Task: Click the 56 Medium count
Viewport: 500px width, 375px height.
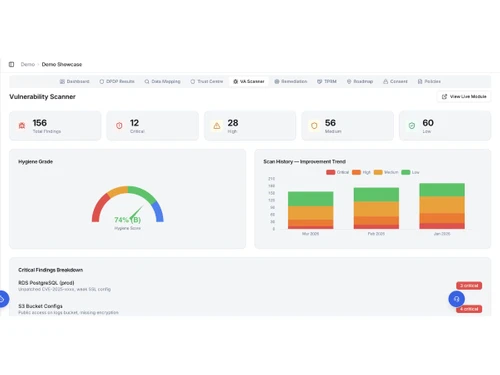Action: click(330, 123)
